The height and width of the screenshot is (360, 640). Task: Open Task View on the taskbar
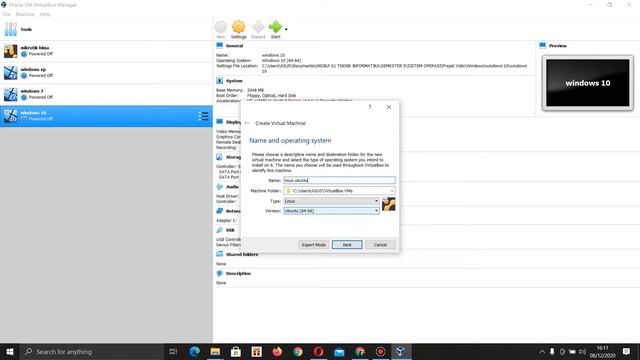tap(173, 351)
